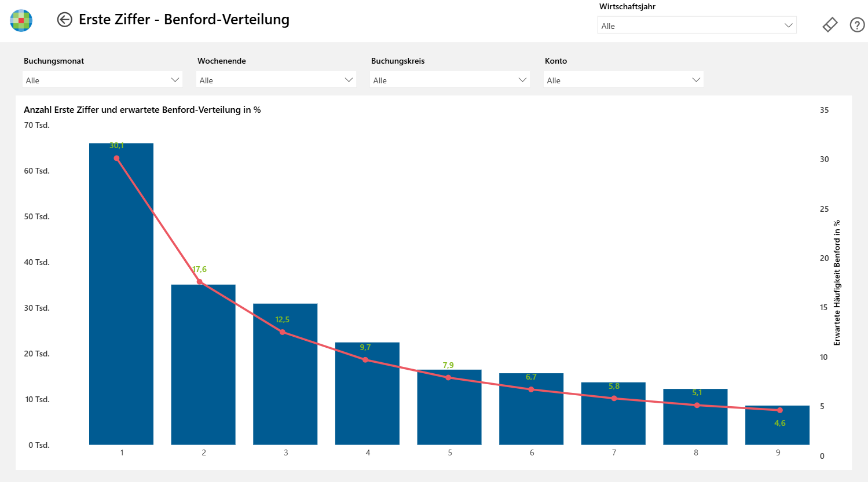Click the back arrow next to the title
The image size is (868, 482).
pos(65,20)
